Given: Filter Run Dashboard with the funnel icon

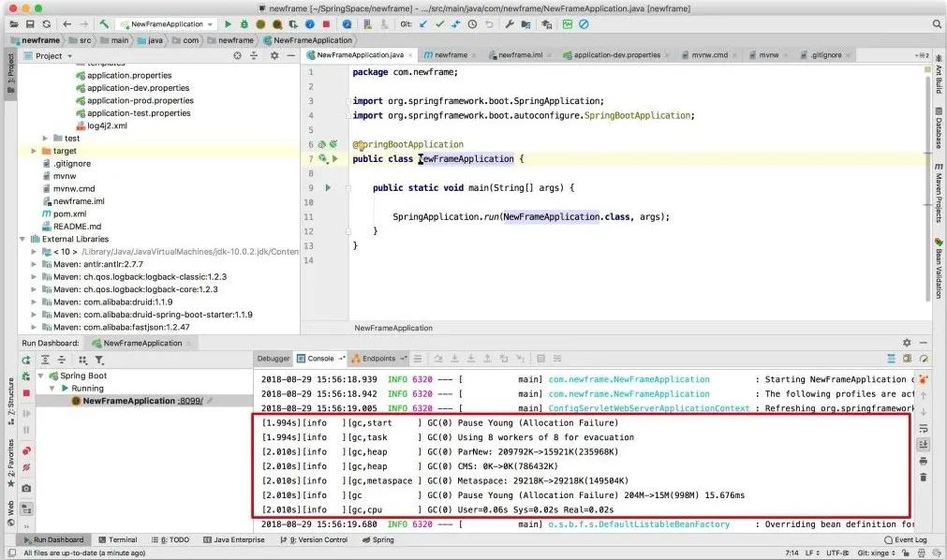Looking at the screenshot, I should pos(99,360).
